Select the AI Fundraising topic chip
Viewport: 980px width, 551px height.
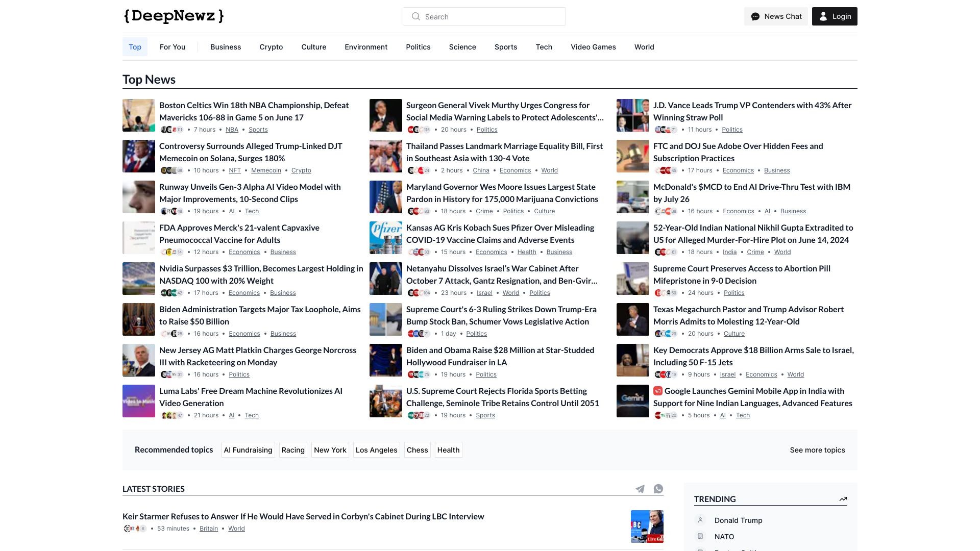(248, 449)
